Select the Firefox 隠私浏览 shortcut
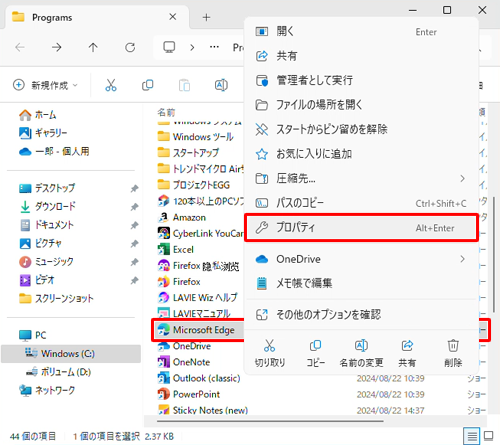 (198, 266)
